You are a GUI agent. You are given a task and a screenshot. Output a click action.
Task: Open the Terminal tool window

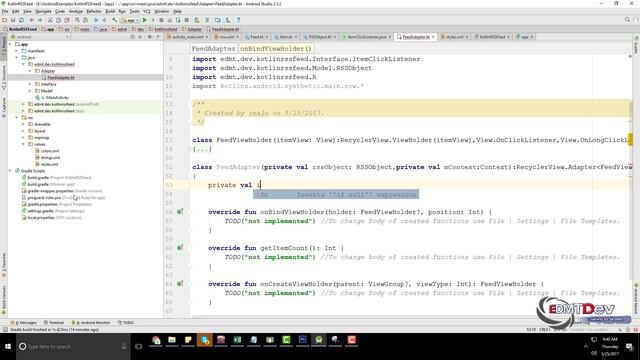[54, 322]
